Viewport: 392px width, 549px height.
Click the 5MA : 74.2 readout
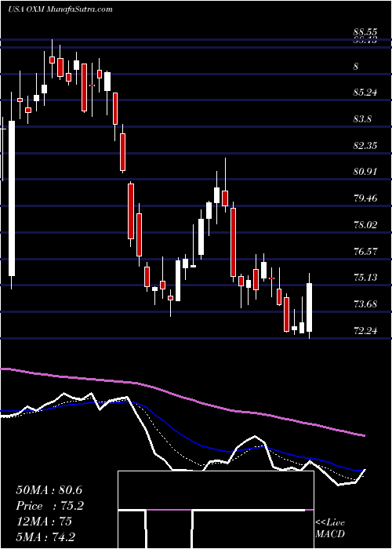tap(45, 536)
